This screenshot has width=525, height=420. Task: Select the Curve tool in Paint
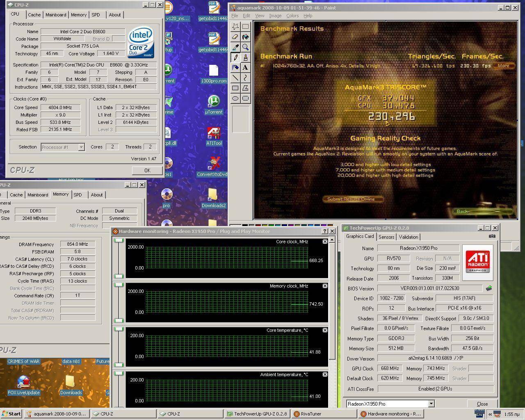(x=245, y=78)
